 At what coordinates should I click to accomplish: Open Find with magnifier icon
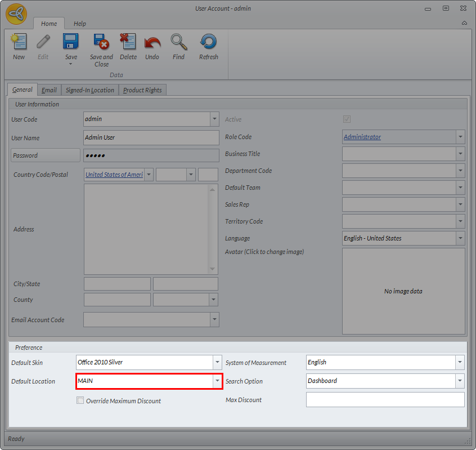pos(178,43)
